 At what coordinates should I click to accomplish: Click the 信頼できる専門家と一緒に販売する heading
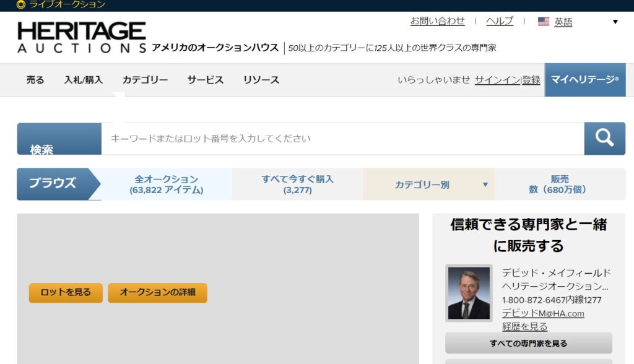click(529, 235)
